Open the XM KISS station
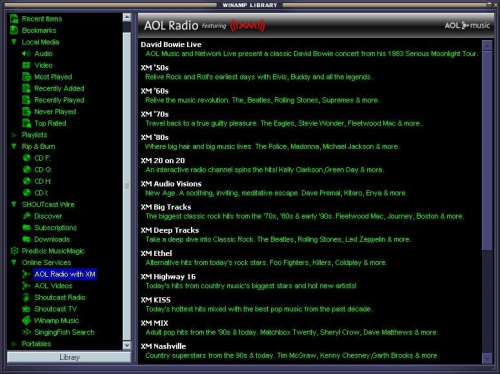 155,300
